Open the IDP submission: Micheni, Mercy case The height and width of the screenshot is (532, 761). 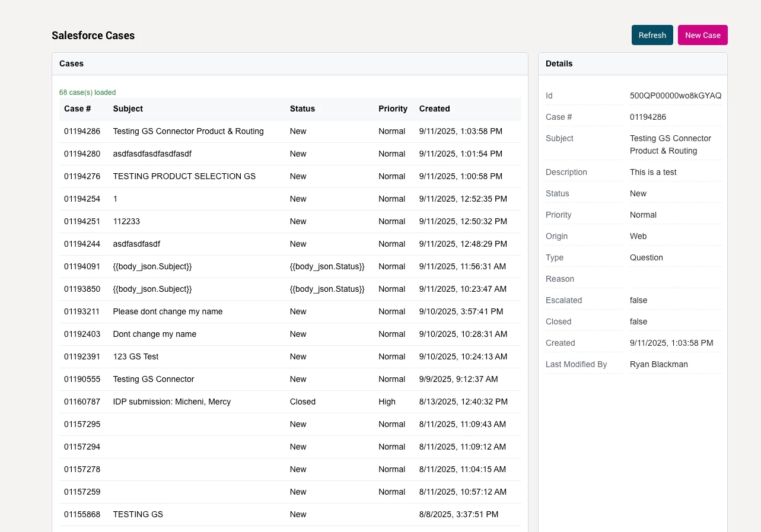(290, 402)
